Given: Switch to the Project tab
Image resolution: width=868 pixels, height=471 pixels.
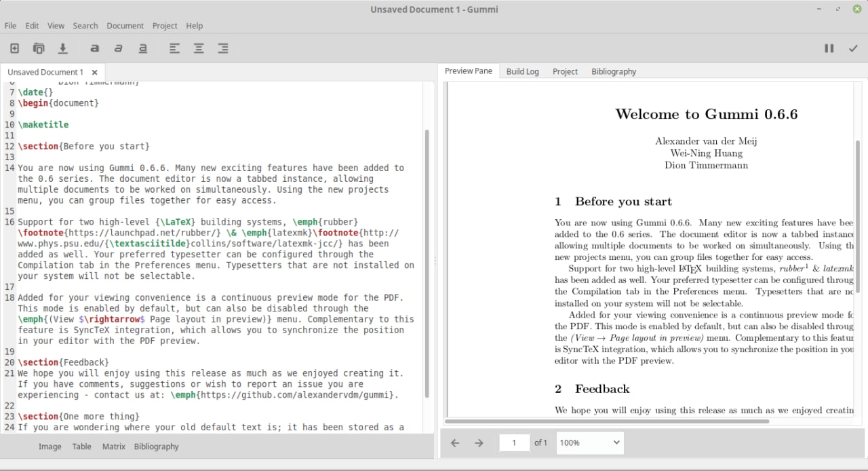Looking at the screenshot, I should tap(565, 71).
